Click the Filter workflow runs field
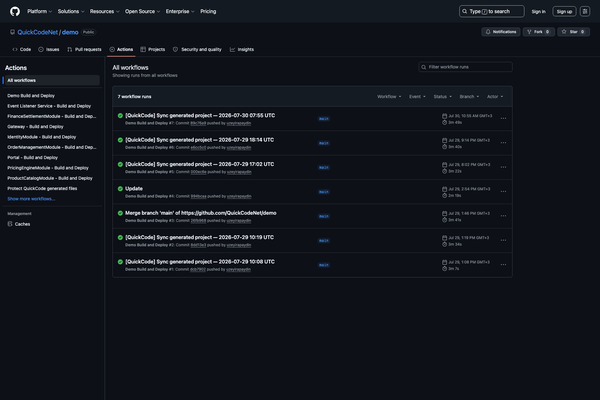This screenshot has height=400, width=600. (465, 67)
